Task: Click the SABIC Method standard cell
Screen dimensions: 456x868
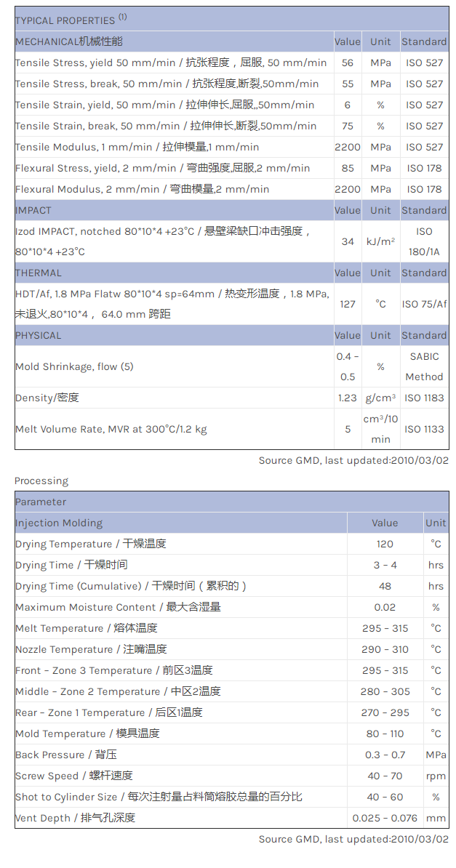Action: click(425, 366)
